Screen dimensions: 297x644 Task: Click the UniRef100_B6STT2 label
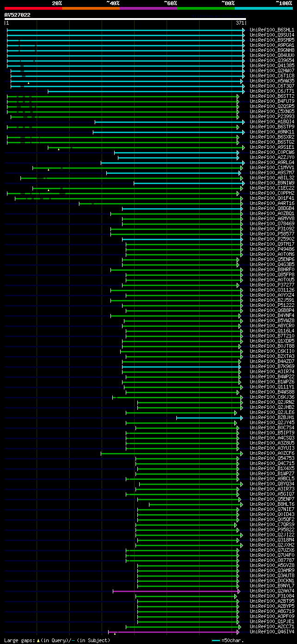pos(272,96)
